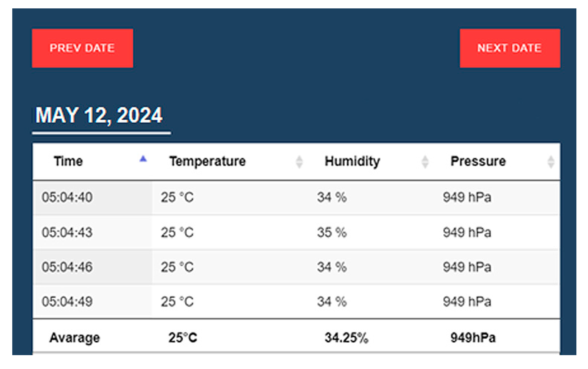Click the Pressure column sort icon

(x=551, y=162)
